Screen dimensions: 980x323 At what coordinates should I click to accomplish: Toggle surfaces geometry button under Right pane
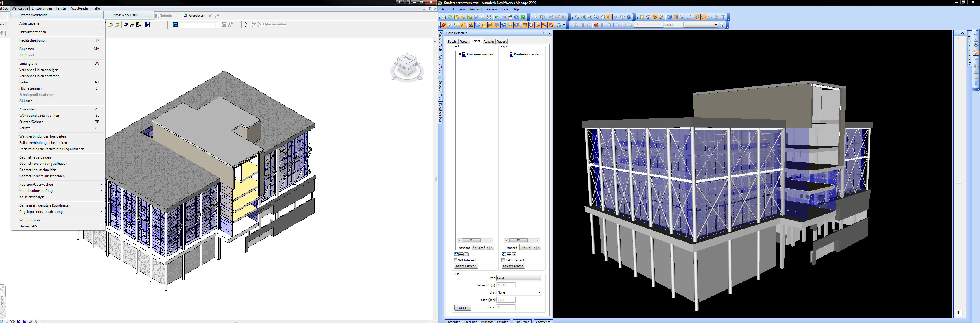(x=504, y=254)
